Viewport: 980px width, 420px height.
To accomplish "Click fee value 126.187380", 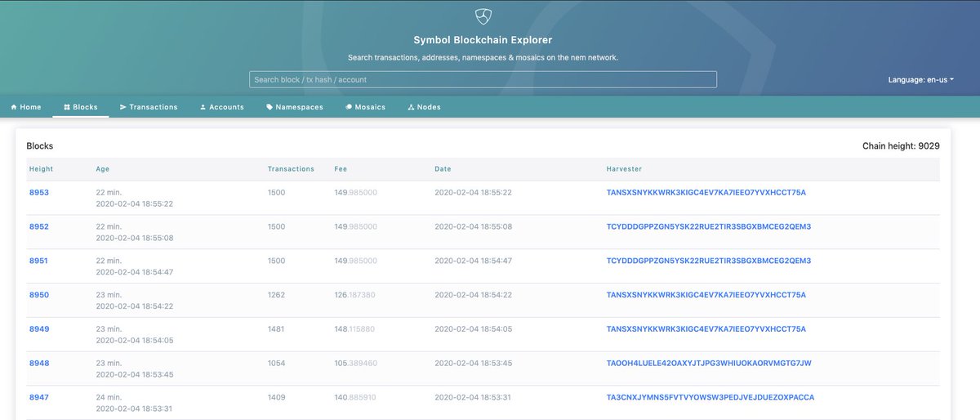I will point(355,295).
